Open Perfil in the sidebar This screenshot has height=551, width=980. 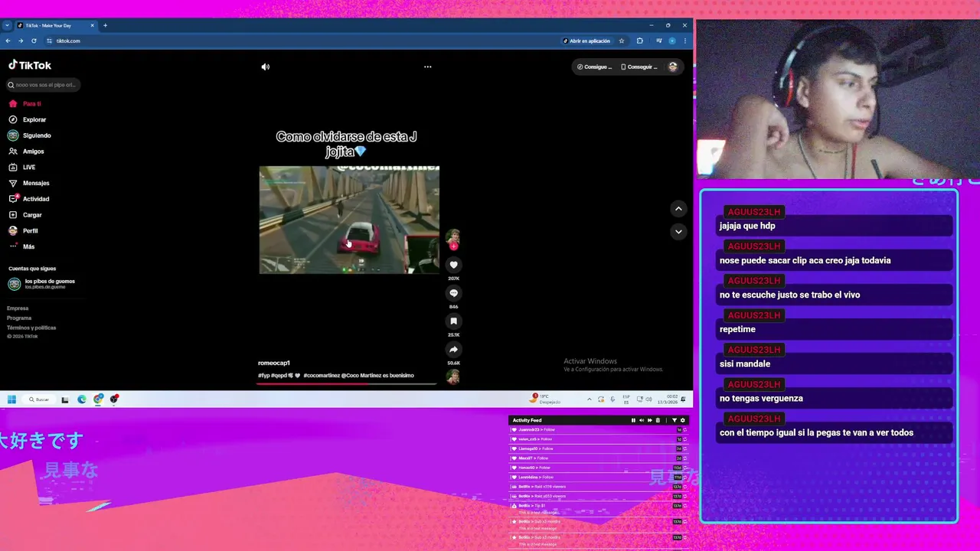click(x=23, y=230)
